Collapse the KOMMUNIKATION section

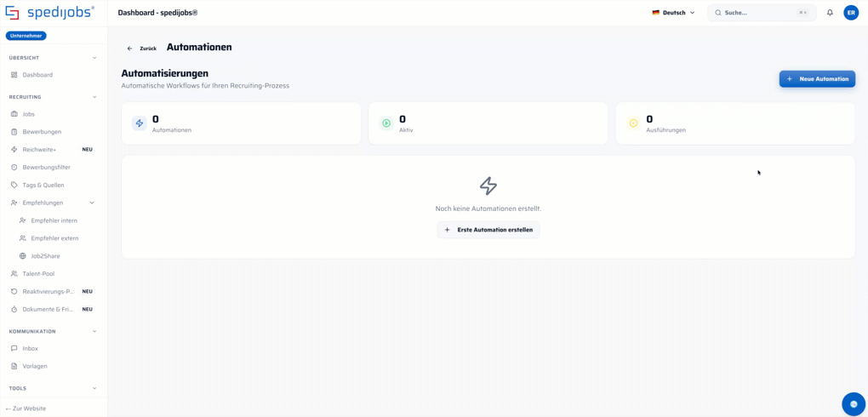coord(94,331)
